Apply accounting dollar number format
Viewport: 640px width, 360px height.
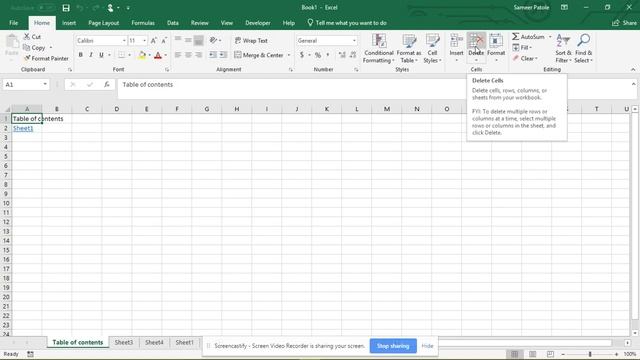(x=302, y=55)
